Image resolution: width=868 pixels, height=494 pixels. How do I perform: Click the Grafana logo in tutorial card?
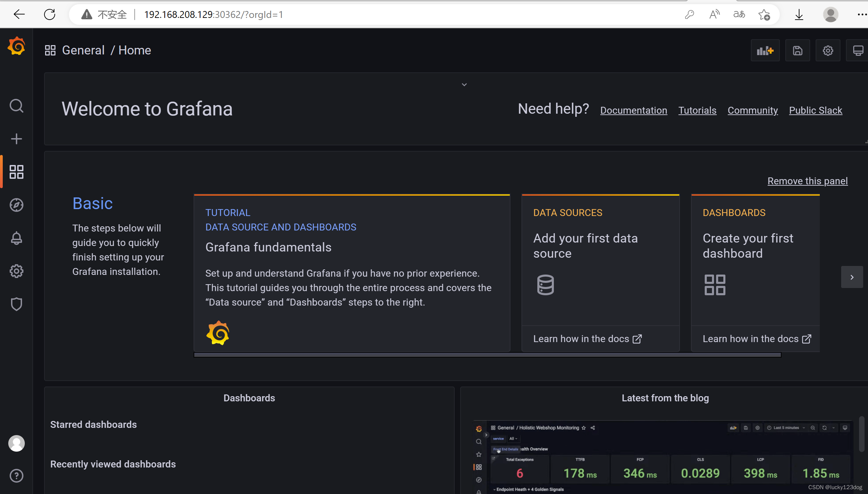(218, 333)
